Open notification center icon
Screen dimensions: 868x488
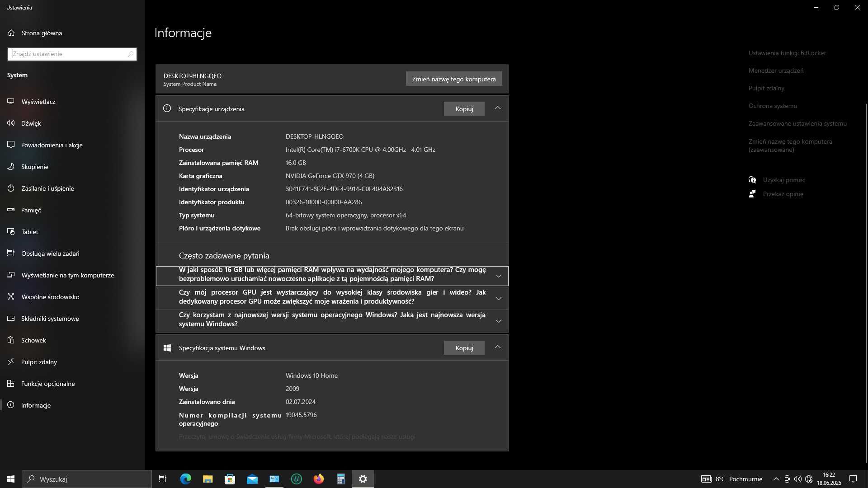click(x=853, y=479)
